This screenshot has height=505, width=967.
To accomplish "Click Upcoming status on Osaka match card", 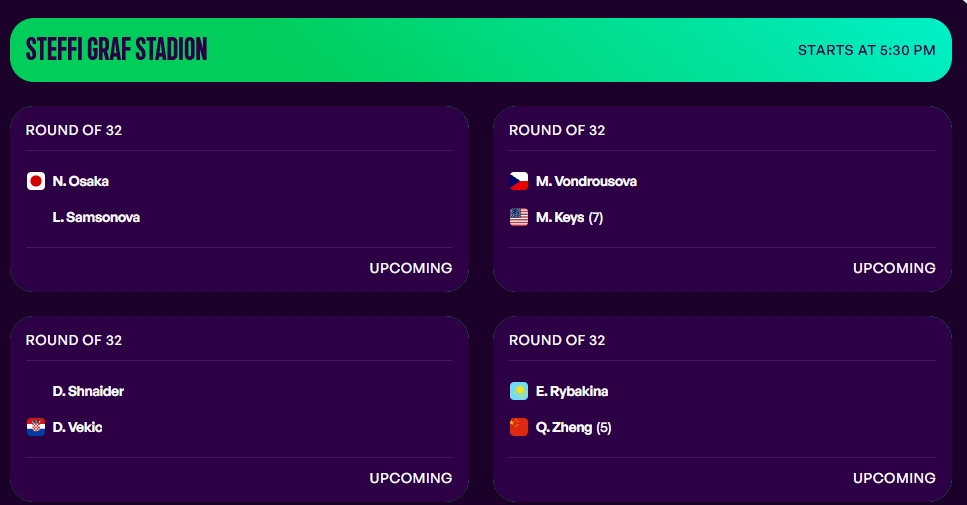I will (x=411, y=268).
